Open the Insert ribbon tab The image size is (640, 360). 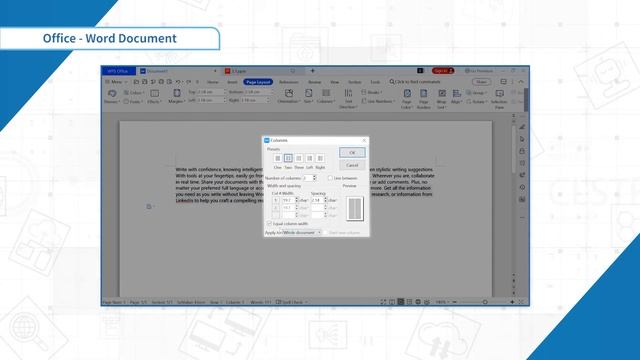pos(232,82)
